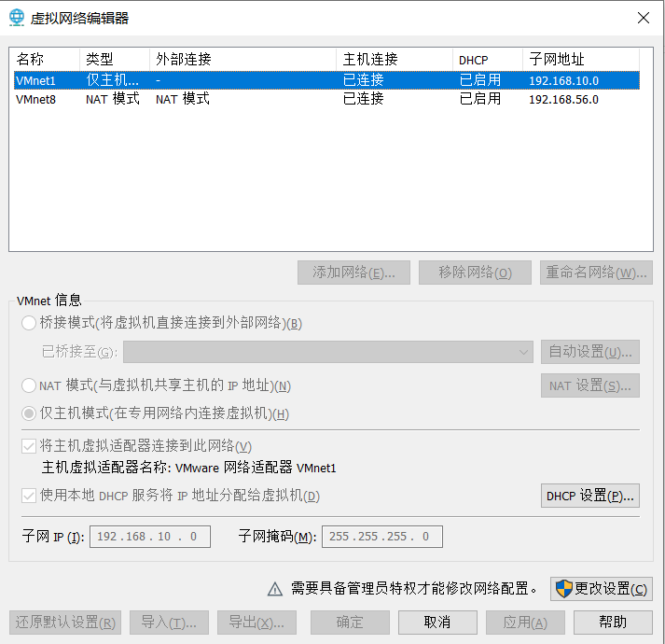This screenshot has height=644, width=665.
Task: Click the 自动设置 button
Action: point(590,352)
